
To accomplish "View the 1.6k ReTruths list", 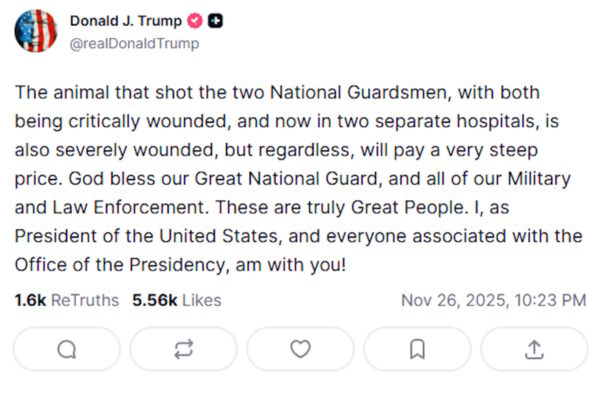I will (67, 300).
